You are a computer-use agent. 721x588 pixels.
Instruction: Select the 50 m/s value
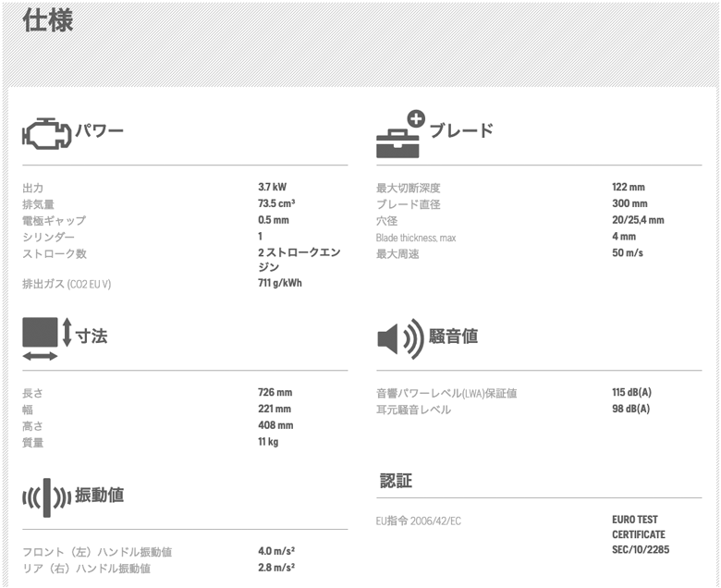point(628,252)
